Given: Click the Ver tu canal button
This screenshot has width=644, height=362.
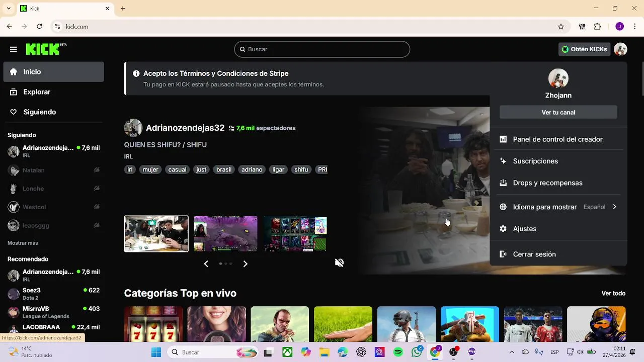Looking at the screenshot, I should click(558, 112).
